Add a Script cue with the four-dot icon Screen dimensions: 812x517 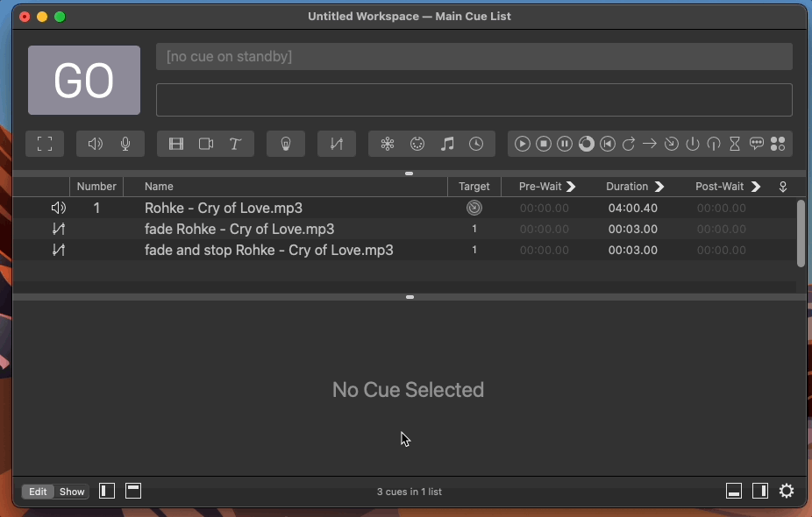click(777, 144)
